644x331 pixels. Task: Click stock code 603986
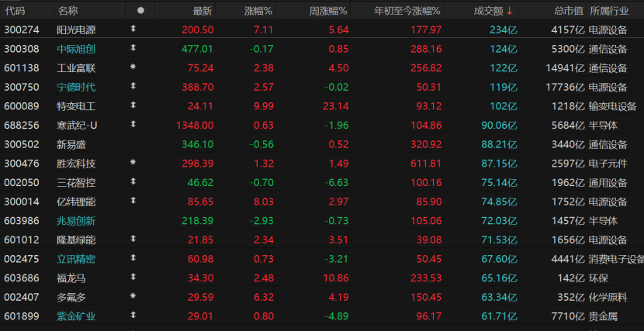(20, 220)
